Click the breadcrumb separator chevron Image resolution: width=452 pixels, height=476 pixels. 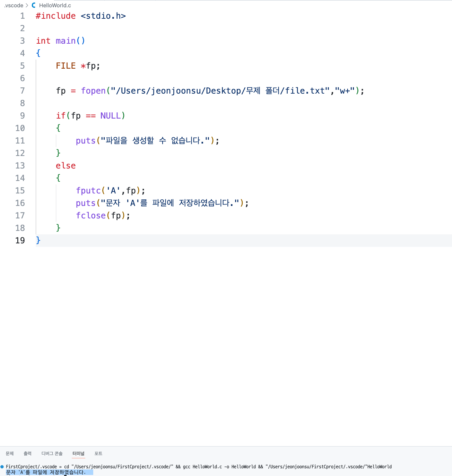pyautogui.click(x=27, y=6)
